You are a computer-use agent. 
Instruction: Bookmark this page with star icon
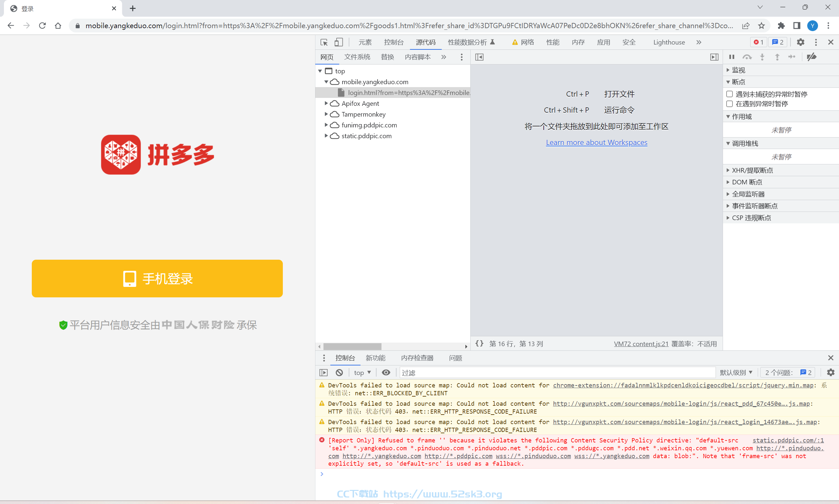tap(762, 26)
